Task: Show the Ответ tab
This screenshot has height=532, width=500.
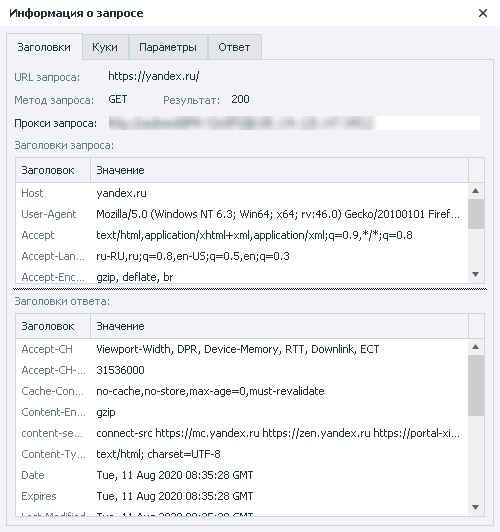Action: click(234, 47)
